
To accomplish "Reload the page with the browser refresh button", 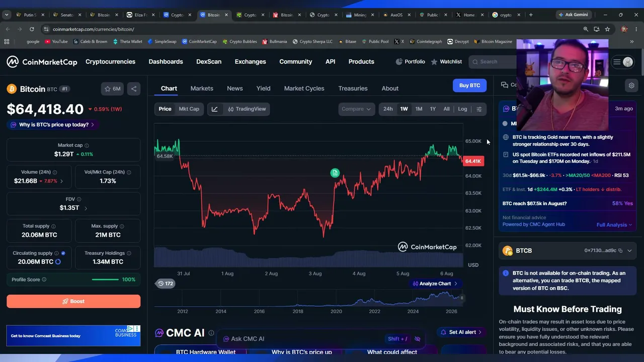I will [x=32, y=29].
